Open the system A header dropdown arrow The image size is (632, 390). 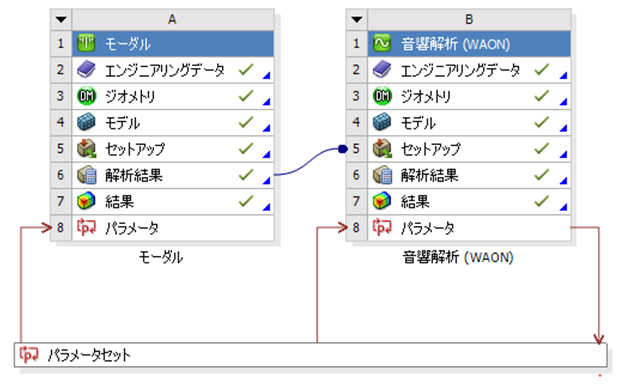coord(61,19)
